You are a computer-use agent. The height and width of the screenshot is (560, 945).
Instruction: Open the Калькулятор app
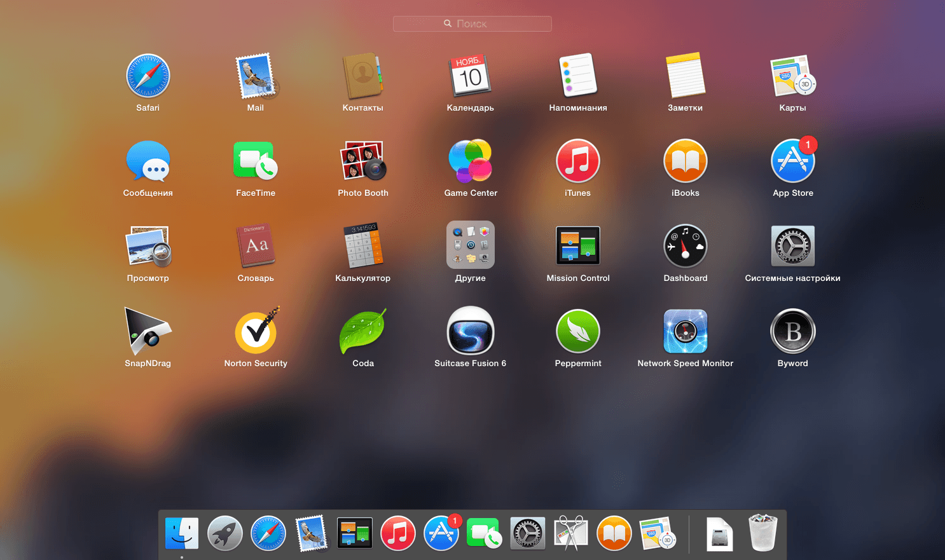[x=363, y=246]
